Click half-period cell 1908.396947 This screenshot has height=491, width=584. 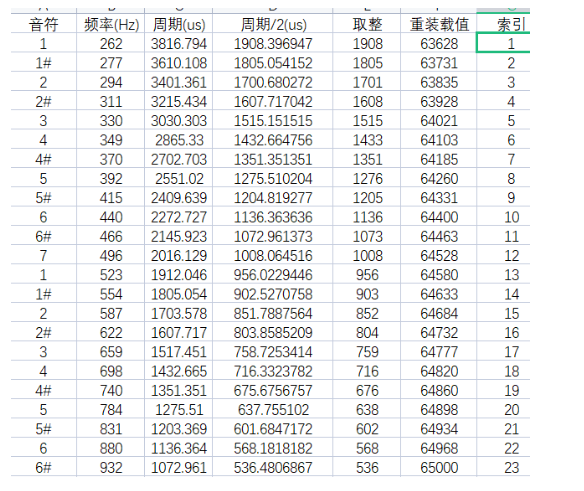tap(273, 43)
